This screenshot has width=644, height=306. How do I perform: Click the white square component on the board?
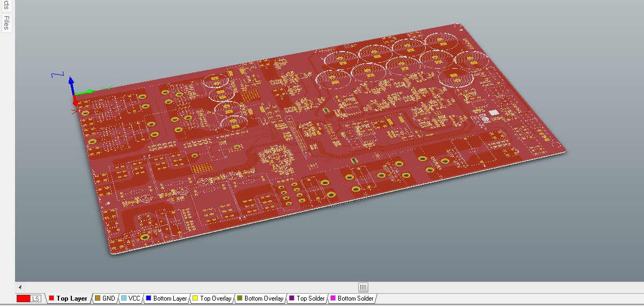tap(494, 112)
